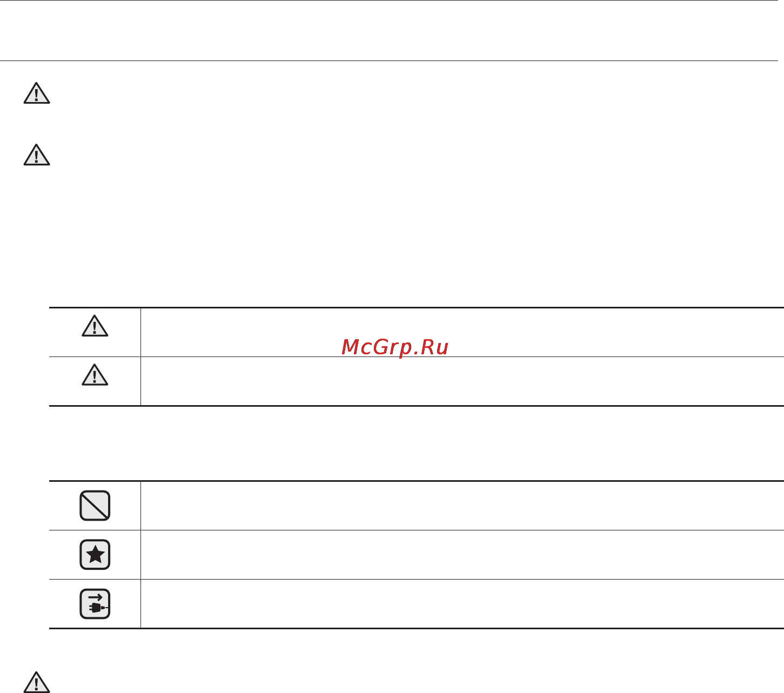Open the McGrp.Ru watermark link
This screenshot has width=784, height=693.
[x=395, y=347]
